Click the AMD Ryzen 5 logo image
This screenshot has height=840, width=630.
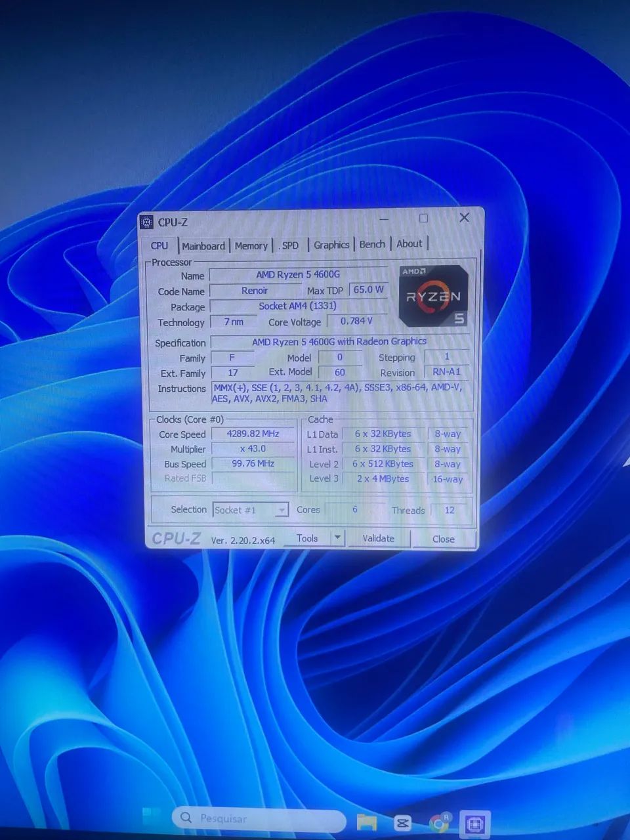(434, 296)
